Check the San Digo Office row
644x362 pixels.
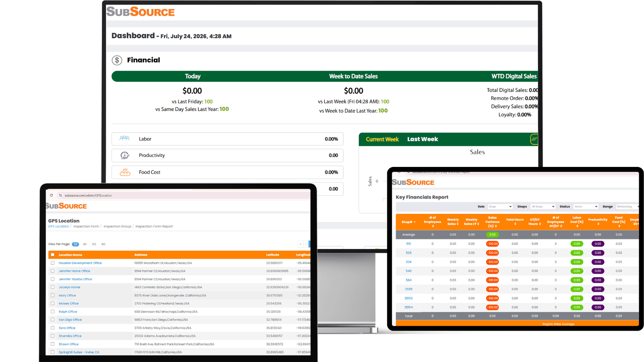click(x=52, y=320)
